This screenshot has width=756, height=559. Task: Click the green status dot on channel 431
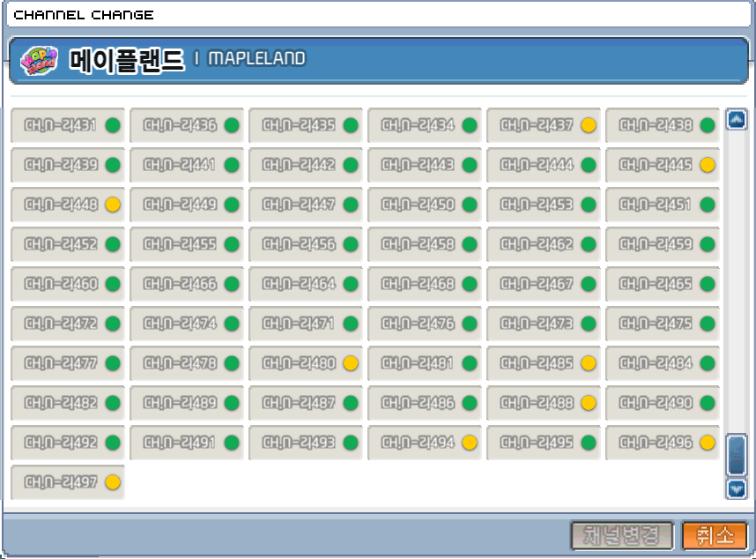113,125
